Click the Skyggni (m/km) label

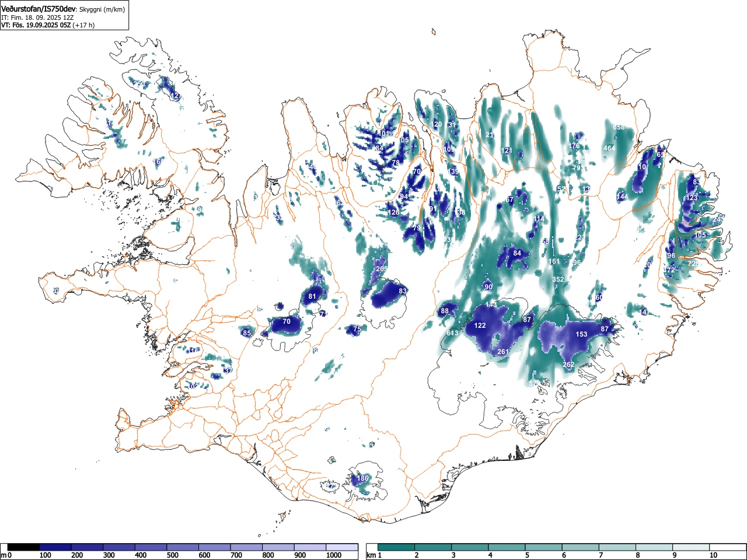[102, 9]
